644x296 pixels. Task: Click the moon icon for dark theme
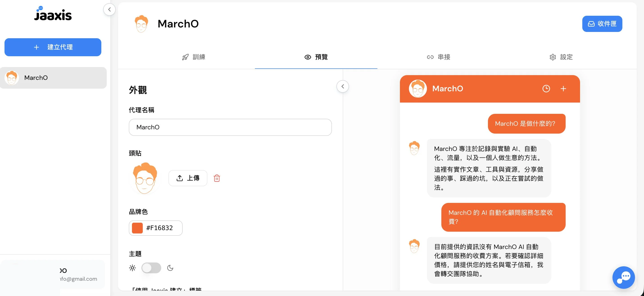[x=170, y=268]
